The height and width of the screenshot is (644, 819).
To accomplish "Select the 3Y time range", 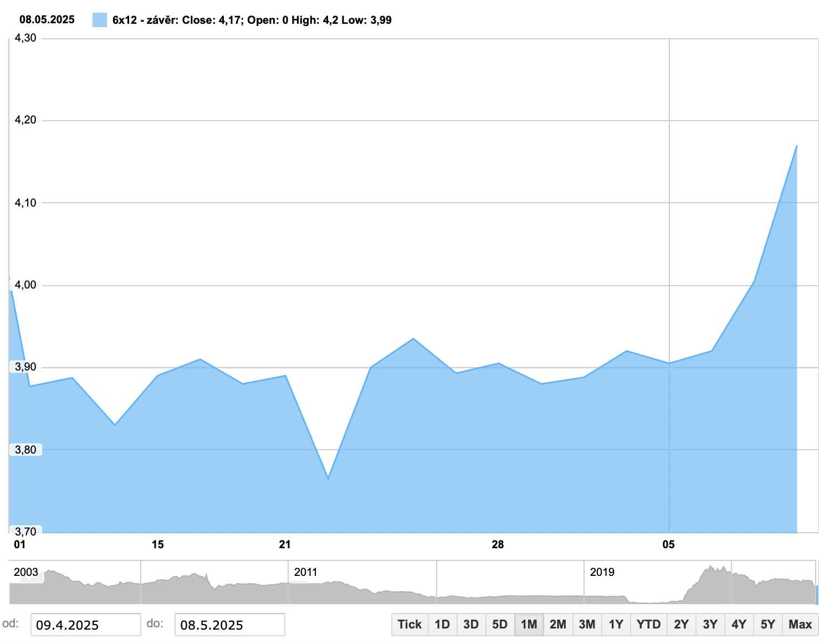I will coord(710,624).
